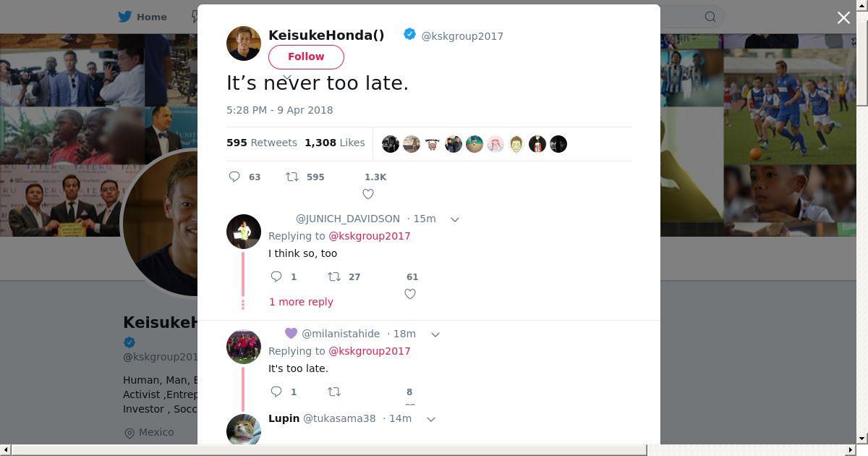
Task: Open Keisuke Honda's avatar in the tweet header
Action: coord(244,43)
